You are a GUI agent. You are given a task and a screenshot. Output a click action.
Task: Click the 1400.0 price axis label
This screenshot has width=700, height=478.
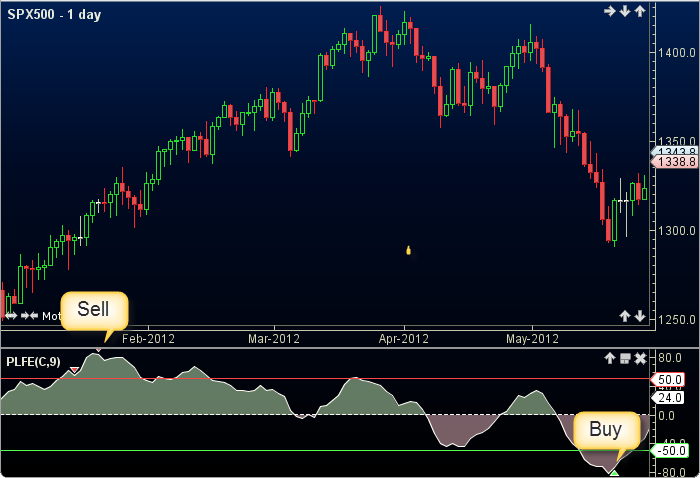click(677, 53)
